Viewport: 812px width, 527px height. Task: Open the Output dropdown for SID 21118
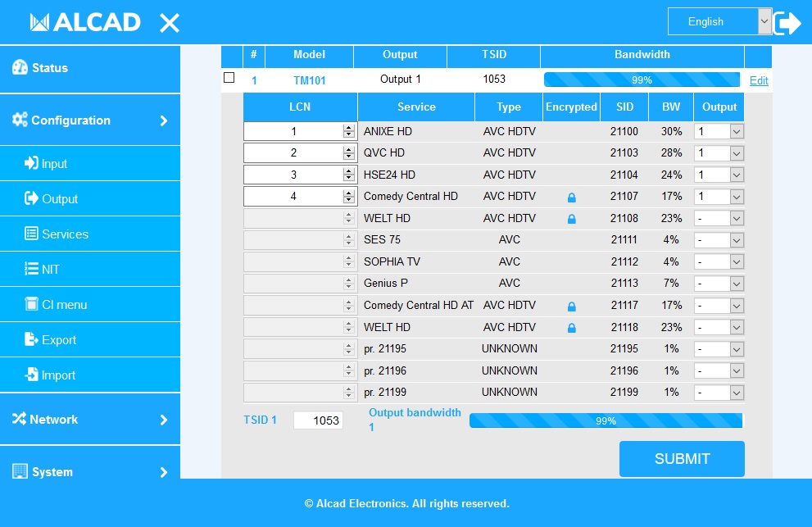[x=719, y=328]
